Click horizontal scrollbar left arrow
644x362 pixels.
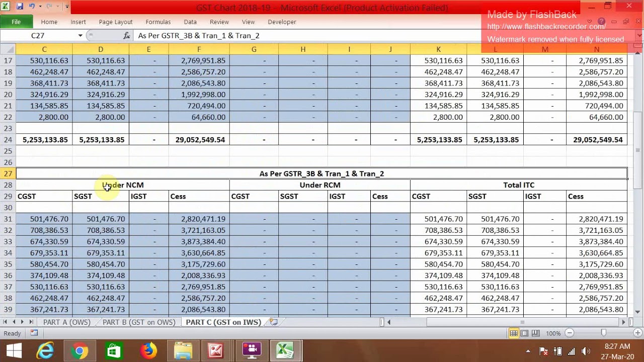coord(388,322)
